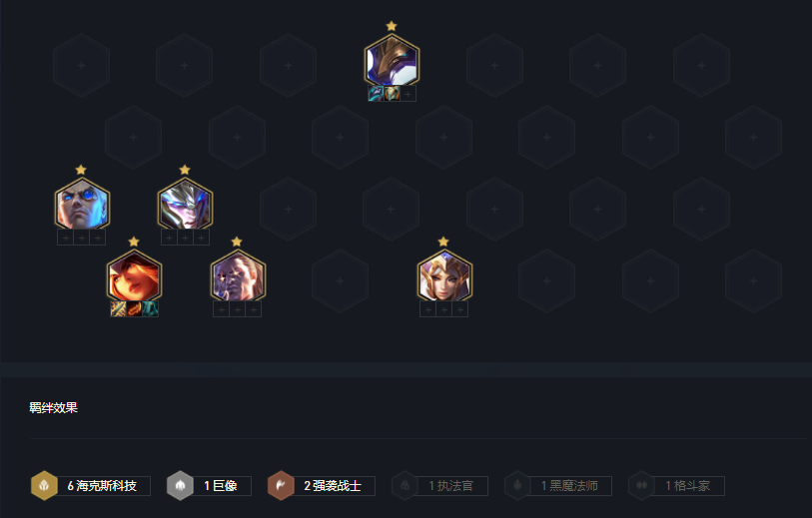
Task: Click the teal first item under top champion
Action: (376, 94)
